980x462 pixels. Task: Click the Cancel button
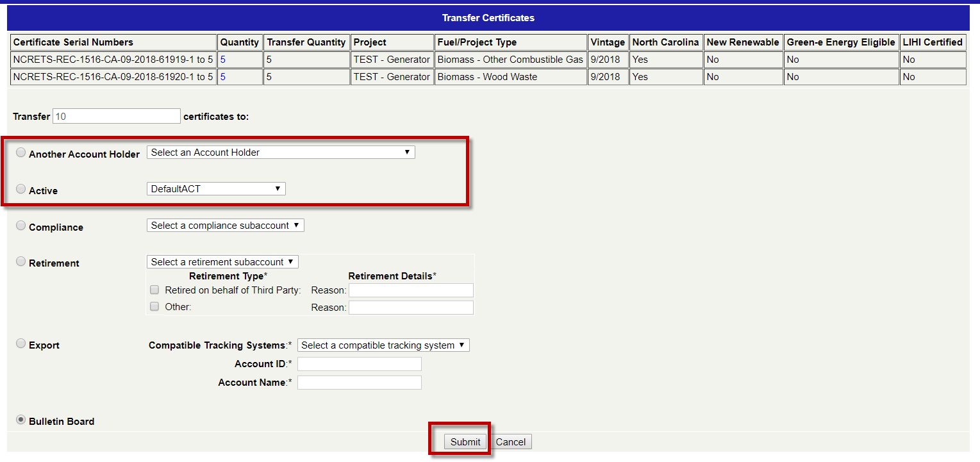[511, 442]
